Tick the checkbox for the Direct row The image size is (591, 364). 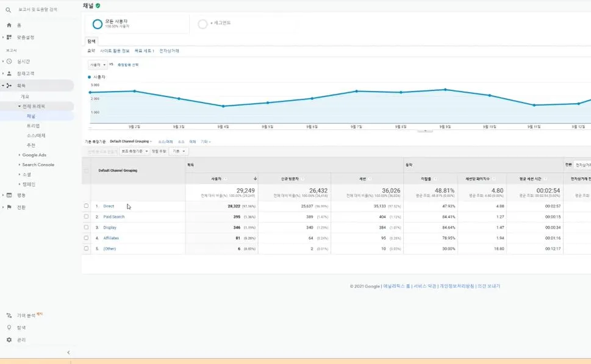click(x=87, y=205)
